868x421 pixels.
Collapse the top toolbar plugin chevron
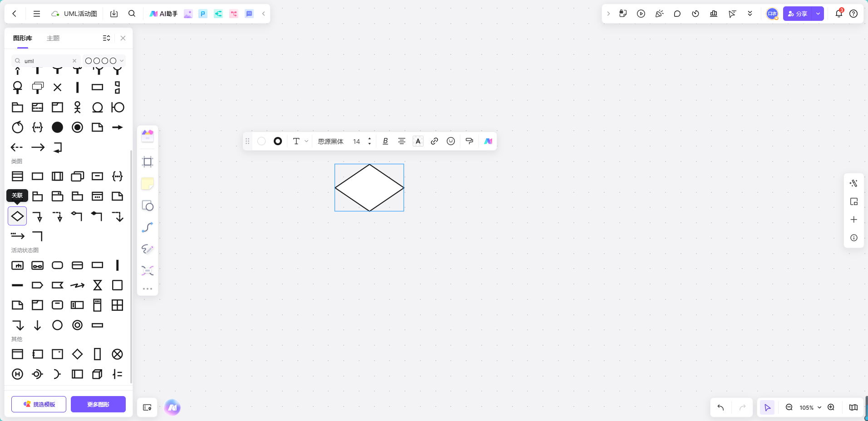point(263,14)
